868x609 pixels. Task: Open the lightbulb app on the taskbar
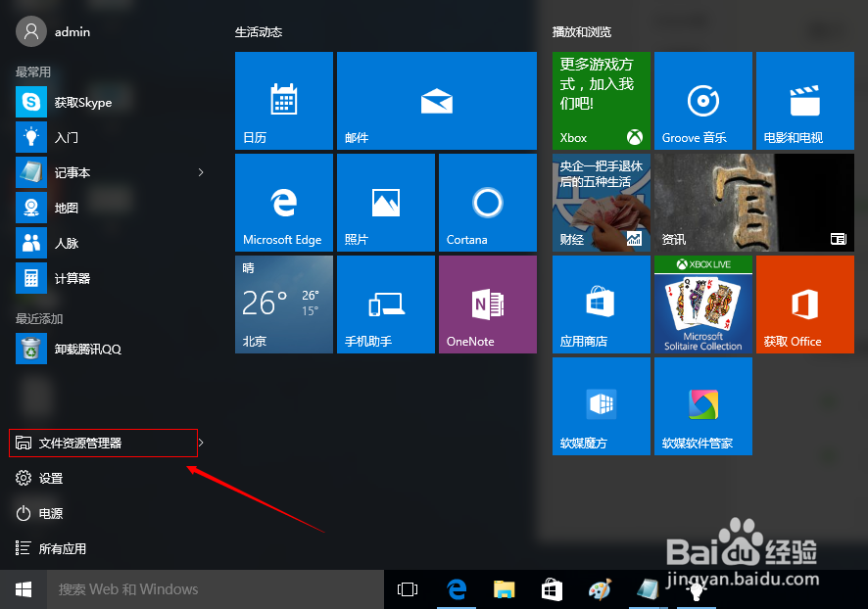pyautogui.click(x=696, y=591)
